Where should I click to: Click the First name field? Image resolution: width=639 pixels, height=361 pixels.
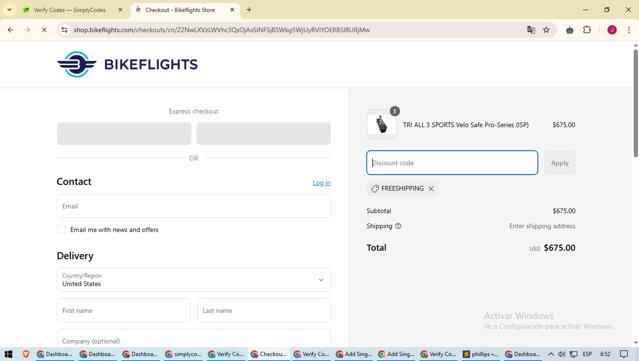123,310
